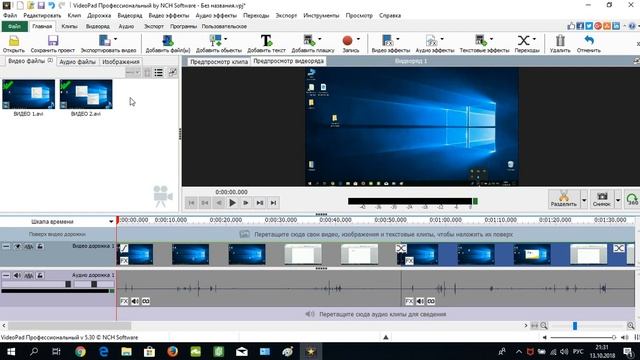Open Видео эффекты from toolbar
The image size is (640, 360).
pos(387,41)
